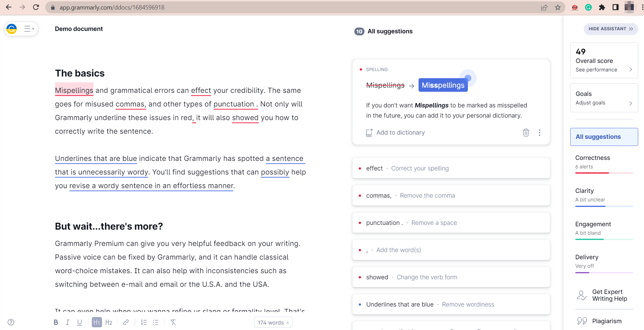Screen dimensions: 644x330
Task: Click the underlined word showed in document
Action: point(245,118)
